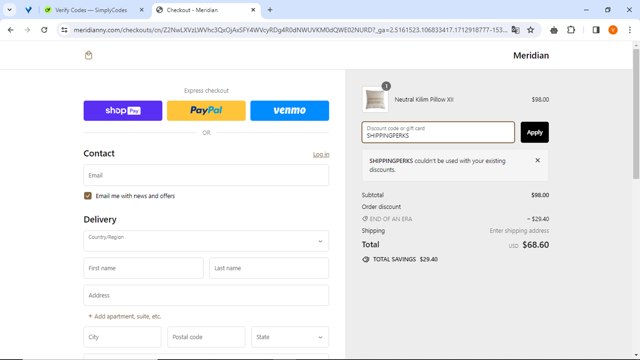Click the City field

pos(122,337)
